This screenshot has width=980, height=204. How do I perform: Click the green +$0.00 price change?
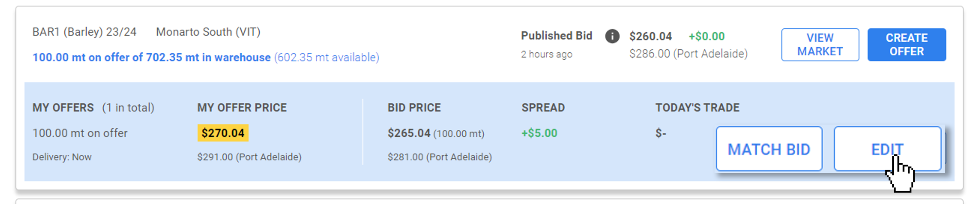(x=706, y=36)
